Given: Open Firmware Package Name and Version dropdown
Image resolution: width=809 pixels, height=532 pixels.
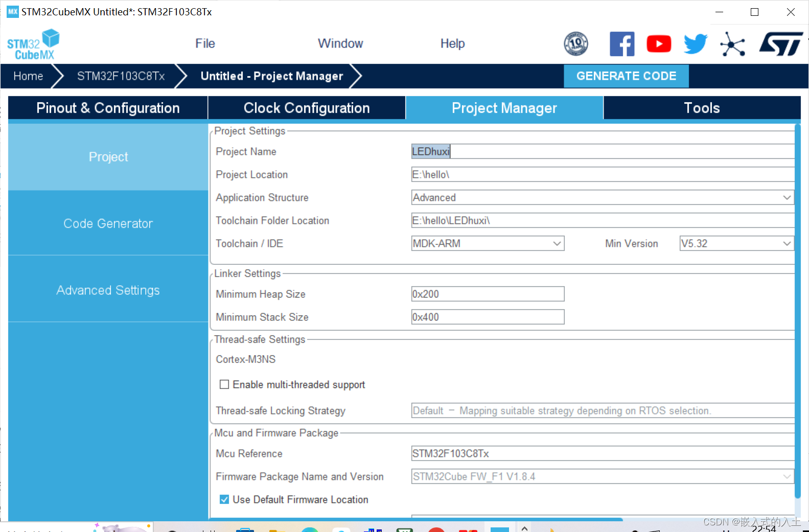Looking at the screenshot, I should pyautogui.click(x=603, y=476).
